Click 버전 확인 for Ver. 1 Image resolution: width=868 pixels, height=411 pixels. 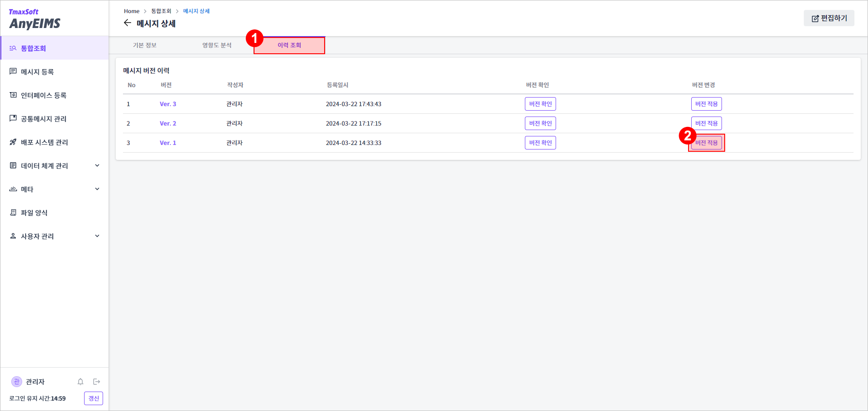(x=540, y=143)
